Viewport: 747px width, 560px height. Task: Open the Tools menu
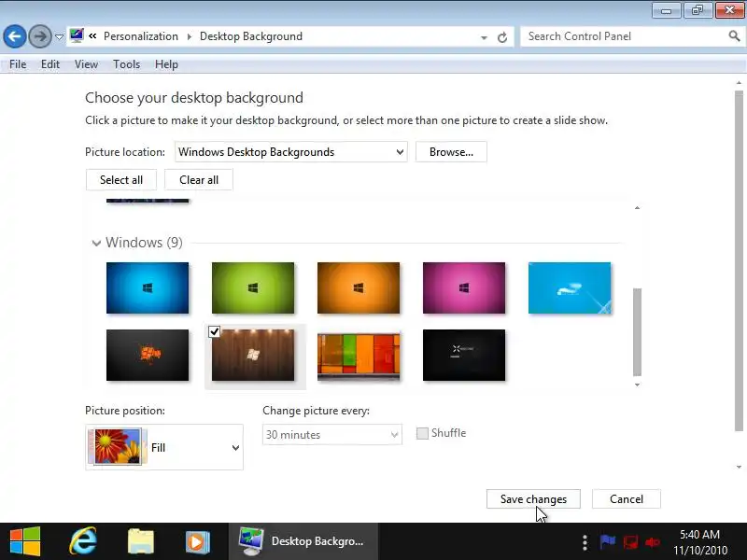pyautogui.click(x=126, y=64)
